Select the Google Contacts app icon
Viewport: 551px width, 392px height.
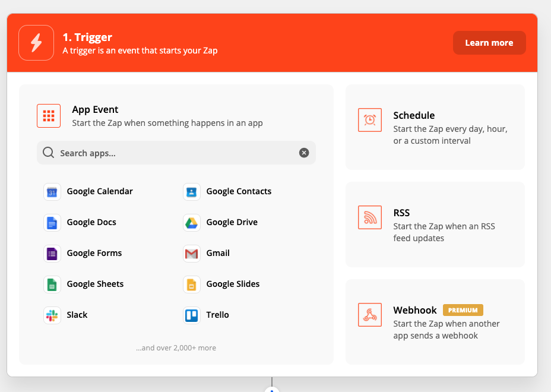click(191, 191)
